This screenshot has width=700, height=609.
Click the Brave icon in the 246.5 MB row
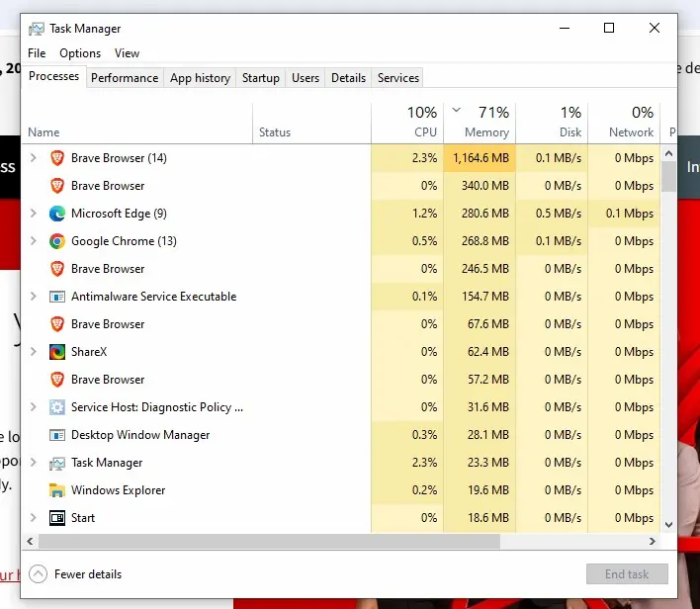point(57,269)
